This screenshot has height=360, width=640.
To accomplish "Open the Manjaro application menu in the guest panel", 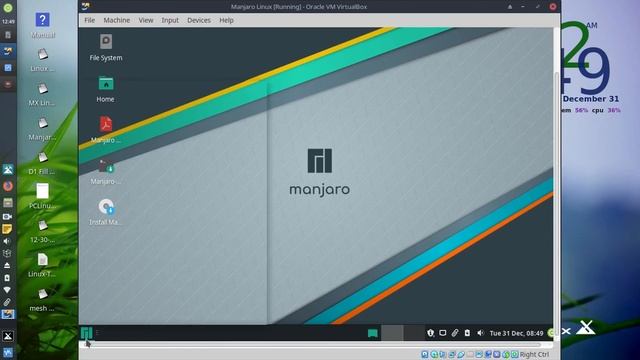I will (x=87, y=333).
